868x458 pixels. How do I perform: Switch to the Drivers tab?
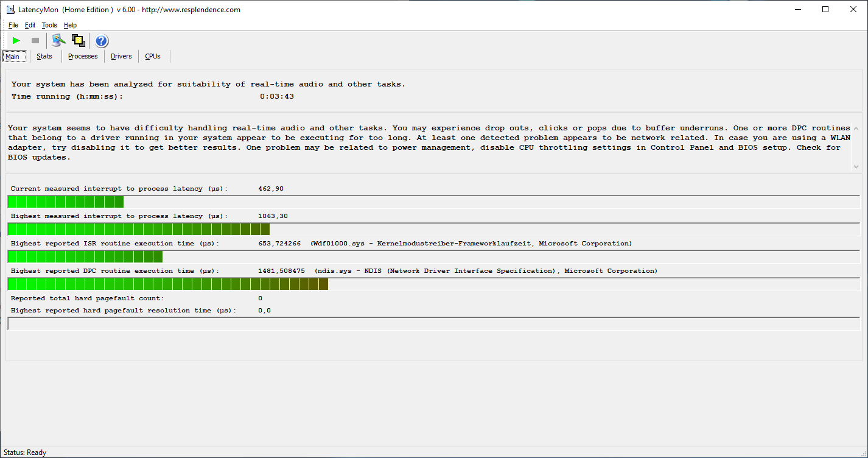(121, 56)
